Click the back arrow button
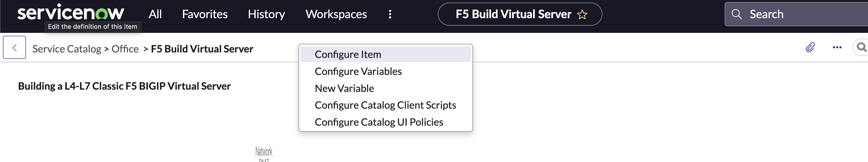The width and height of the screenshot is (868, 162). (14, 47)
